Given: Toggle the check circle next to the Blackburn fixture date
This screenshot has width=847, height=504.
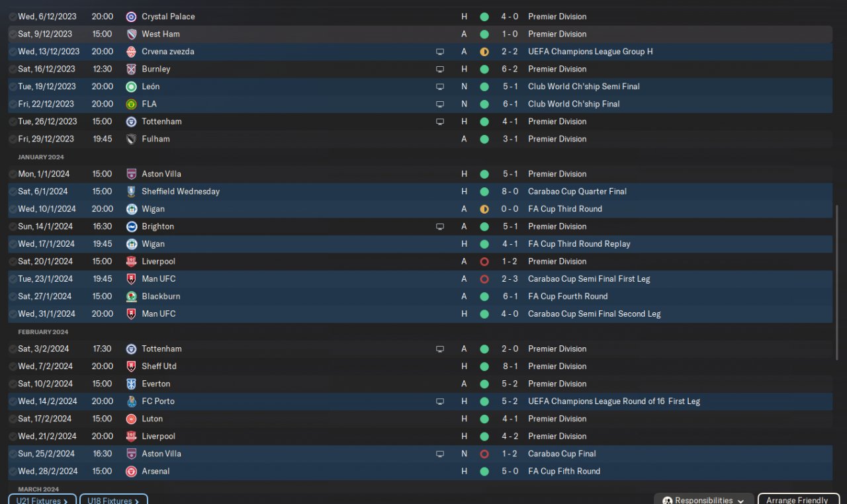Looking at the screenshot, I should (13, 297).
